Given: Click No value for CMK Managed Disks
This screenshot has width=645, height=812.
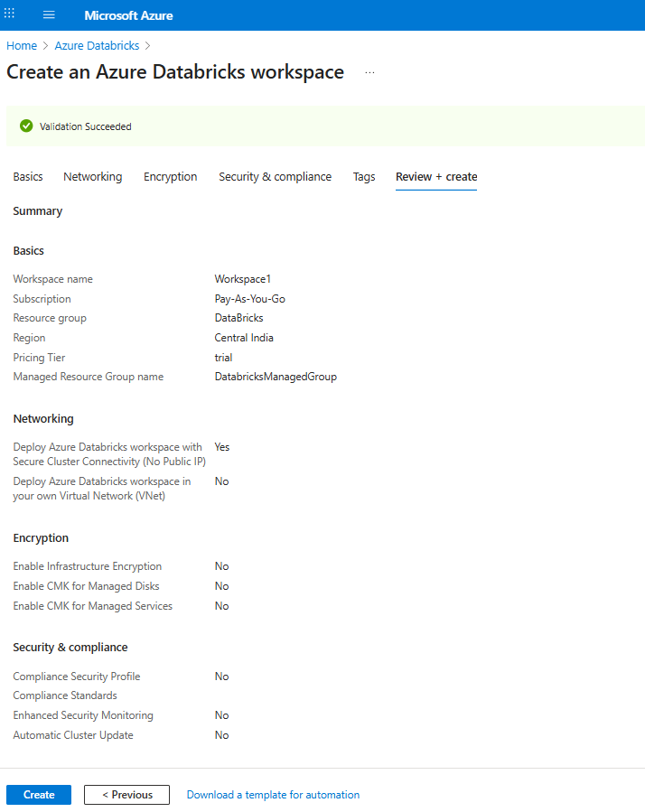Looking at the screenshot, I should point(221,585).
